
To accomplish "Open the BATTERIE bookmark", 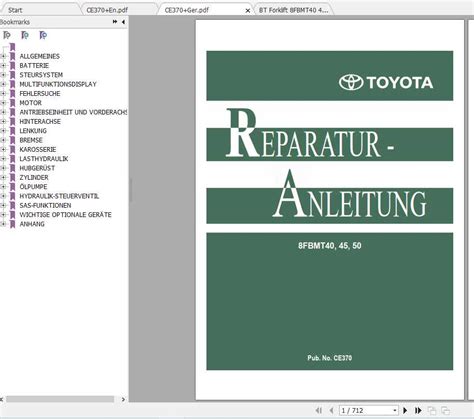I will click(x=34, y=66).
